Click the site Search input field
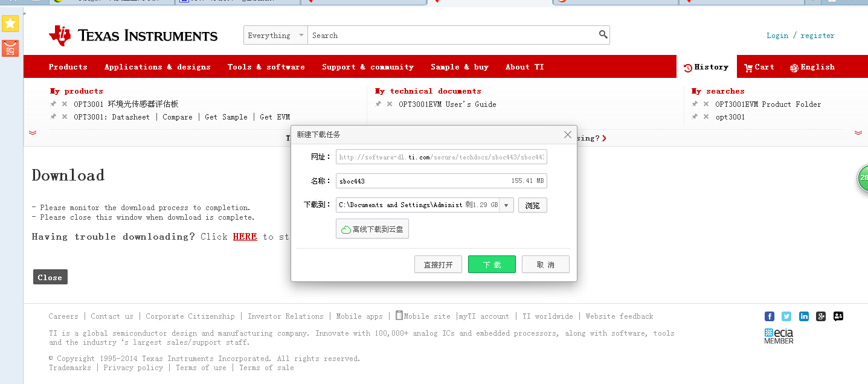This screenshot has height=384, width=868. click(x=453, y=35)
